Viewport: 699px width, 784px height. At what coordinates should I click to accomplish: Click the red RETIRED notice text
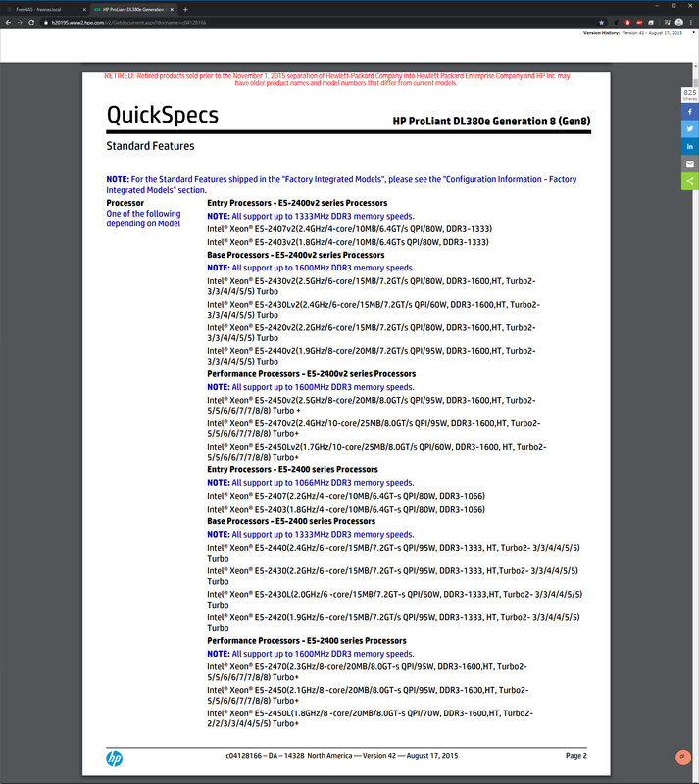click(x=336, y=79)
